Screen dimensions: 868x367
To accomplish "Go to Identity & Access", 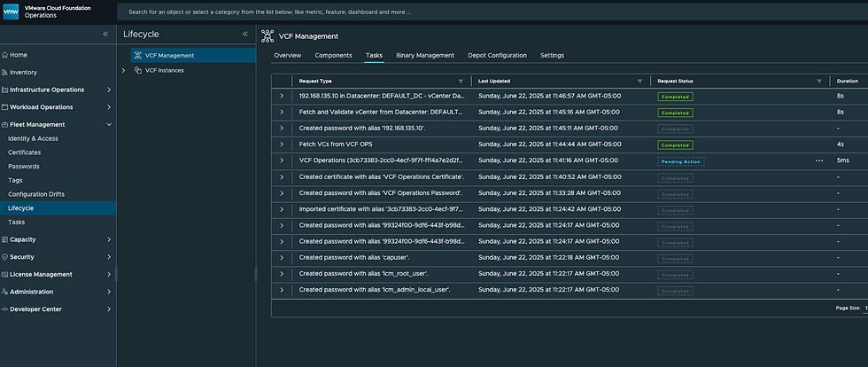I will point(33,138).
